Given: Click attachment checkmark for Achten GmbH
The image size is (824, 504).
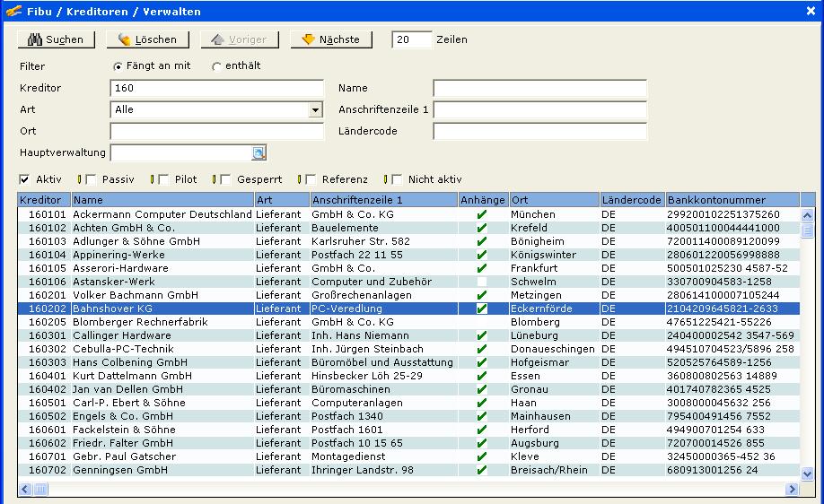Looking at the screenshot, I should tap(482, 228).
